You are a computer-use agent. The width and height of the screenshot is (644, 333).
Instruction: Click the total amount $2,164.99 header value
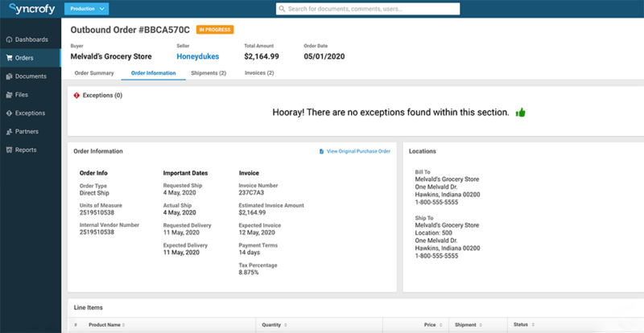[261, 56]
